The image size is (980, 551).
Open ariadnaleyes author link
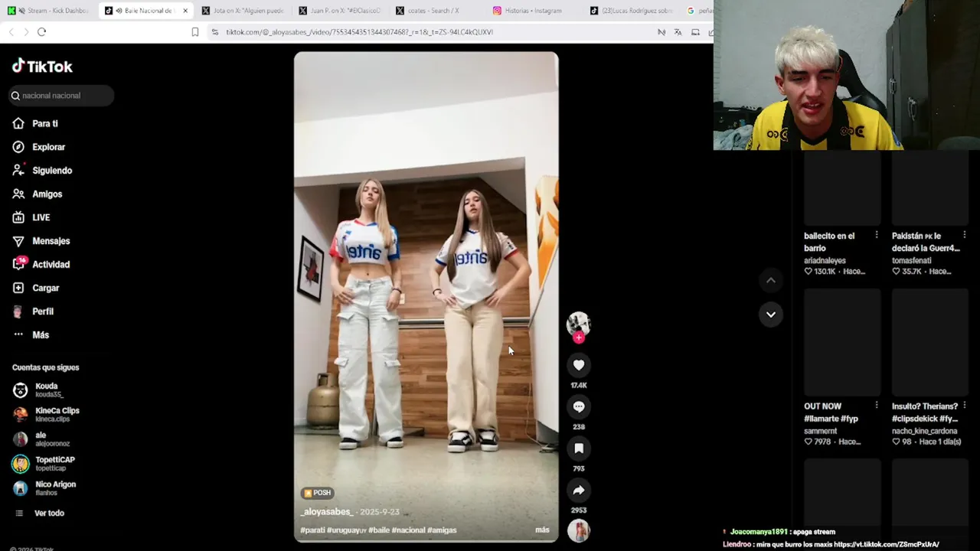(825, 260)
